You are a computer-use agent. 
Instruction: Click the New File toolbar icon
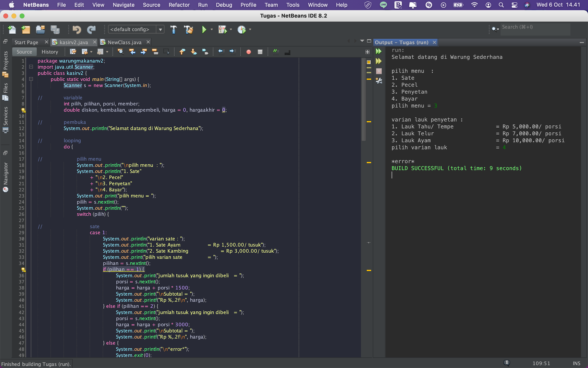12,29
